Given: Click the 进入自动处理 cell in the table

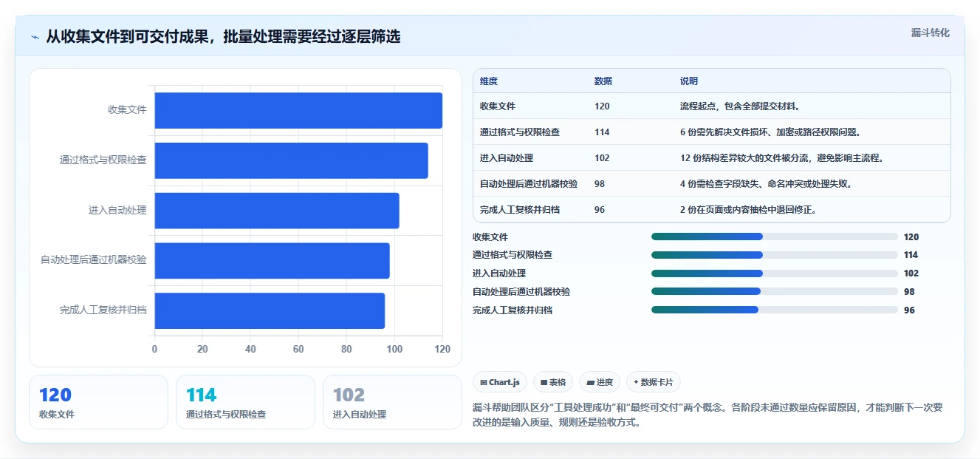Looking at the screenshot, I should 507,158.
